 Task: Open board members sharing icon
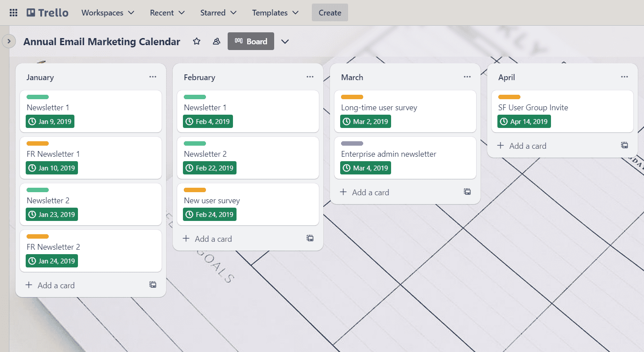click(x=216, y=41)
